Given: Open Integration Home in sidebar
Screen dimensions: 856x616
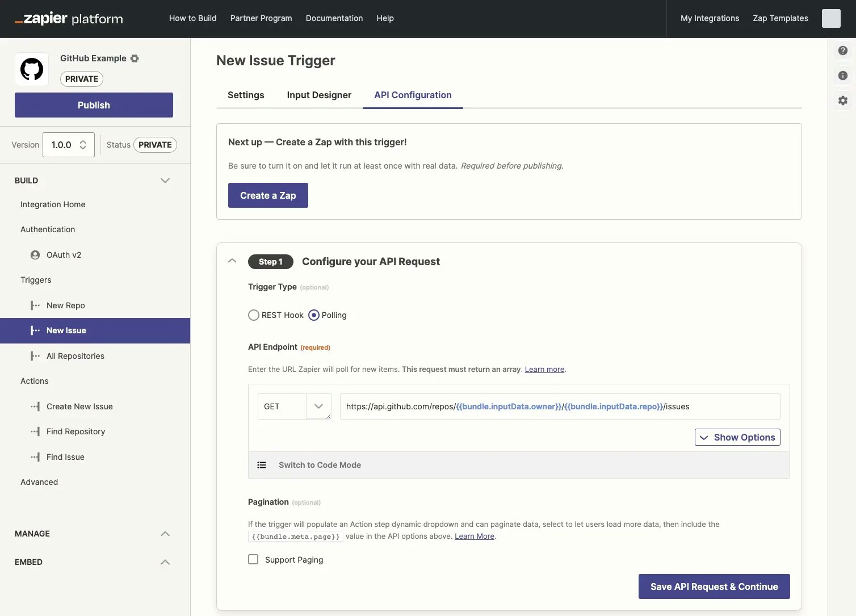Looking at the screenshot, I should (53, 204).
